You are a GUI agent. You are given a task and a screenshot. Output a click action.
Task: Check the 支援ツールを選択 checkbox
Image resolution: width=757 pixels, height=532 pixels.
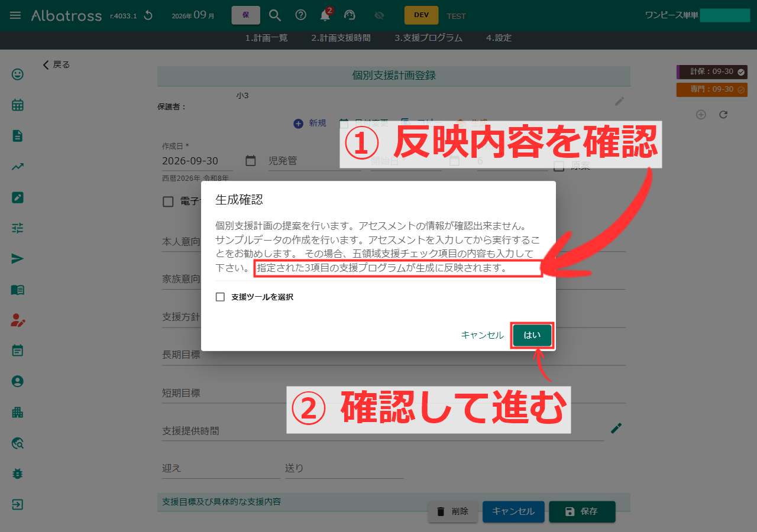[x=220, y=297]
